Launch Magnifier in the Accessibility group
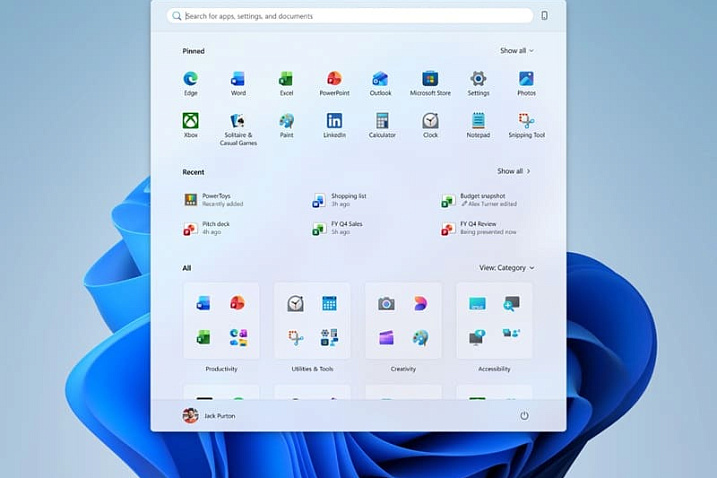 (x=511, y=303)
